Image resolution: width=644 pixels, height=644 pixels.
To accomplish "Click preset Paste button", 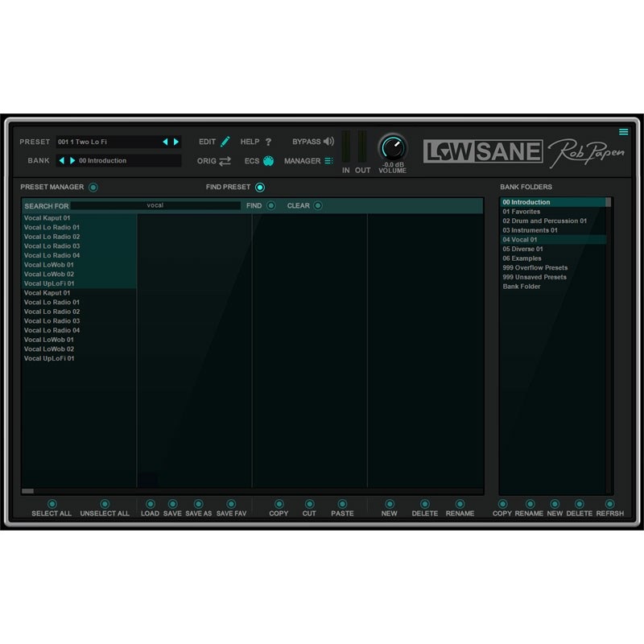I will coord(342,504).
